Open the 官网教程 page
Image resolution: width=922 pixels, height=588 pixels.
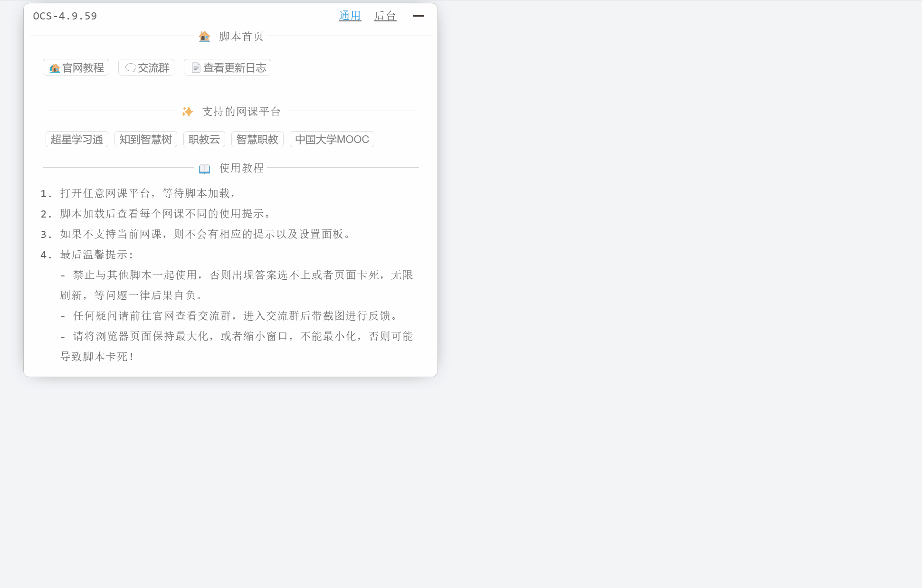point(76,67)
